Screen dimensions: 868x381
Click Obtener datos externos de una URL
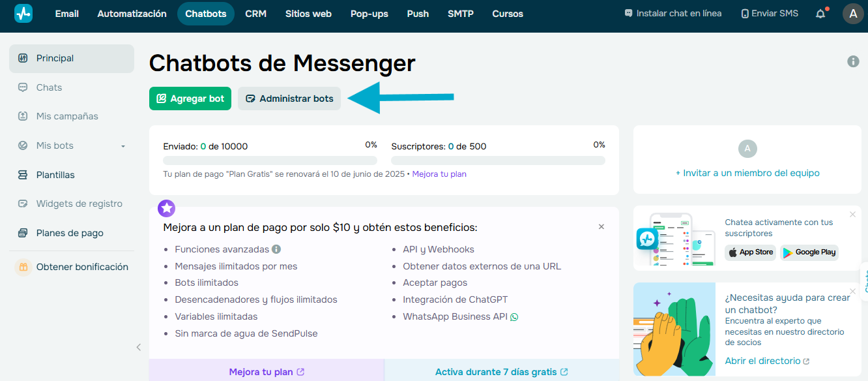482,266
